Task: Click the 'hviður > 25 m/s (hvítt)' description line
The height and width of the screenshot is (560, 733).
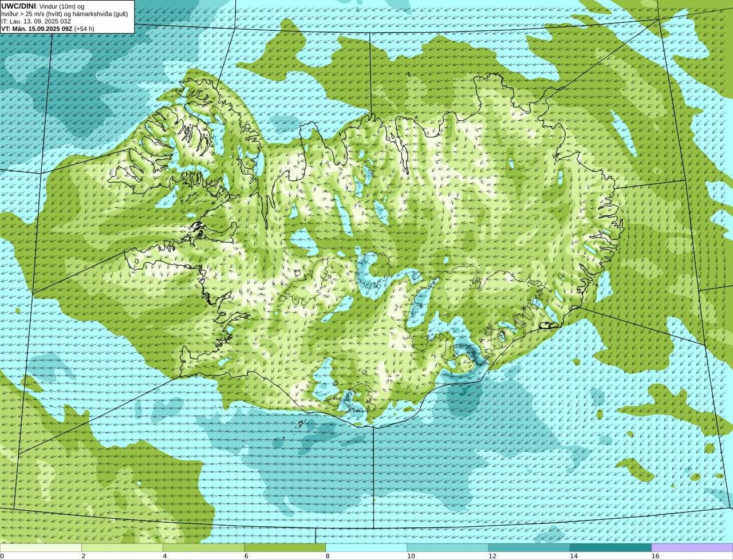Action: point(65,14)
